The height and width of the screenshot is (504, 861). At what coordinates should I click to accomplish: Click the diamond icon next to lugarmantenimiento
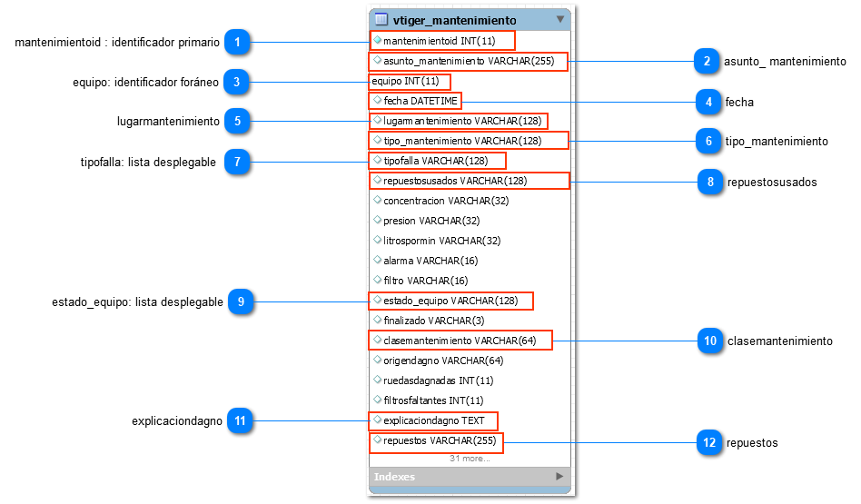(377, 120)
